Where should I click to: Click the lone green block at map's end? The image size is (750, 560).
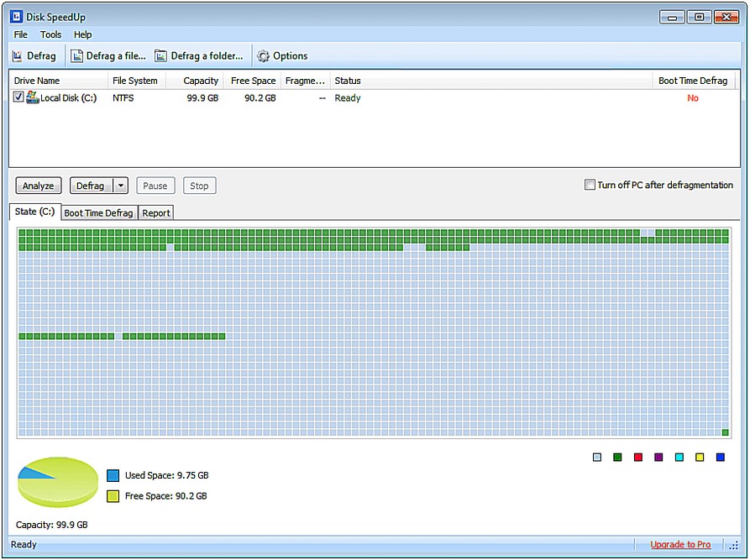point(725,432)
